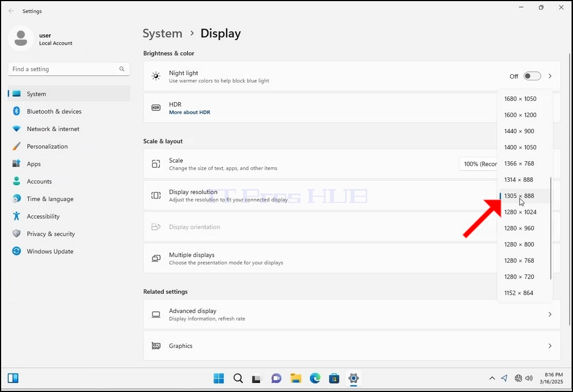Viewport: 573px width, 392px height.
Task: Choose 1400 × 1050 resolution
Action: (x=525, y=147)
